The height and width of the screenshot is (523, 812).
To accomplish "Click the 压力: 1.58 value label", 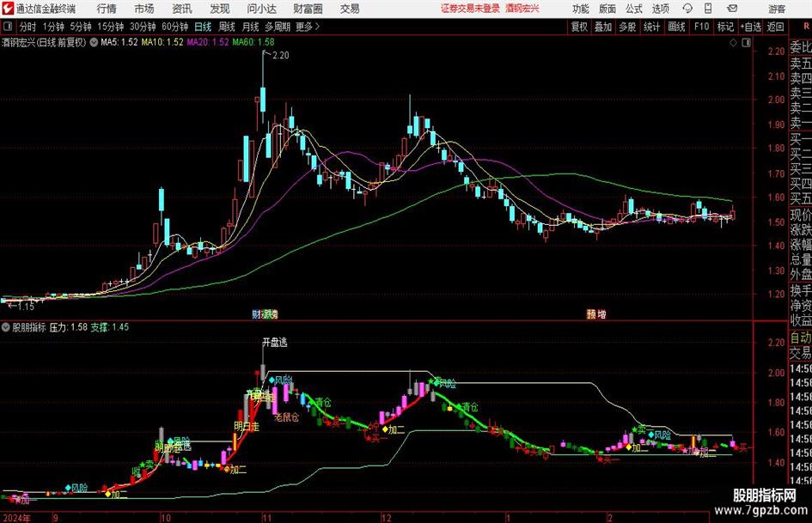I will [x=69, y=327].
